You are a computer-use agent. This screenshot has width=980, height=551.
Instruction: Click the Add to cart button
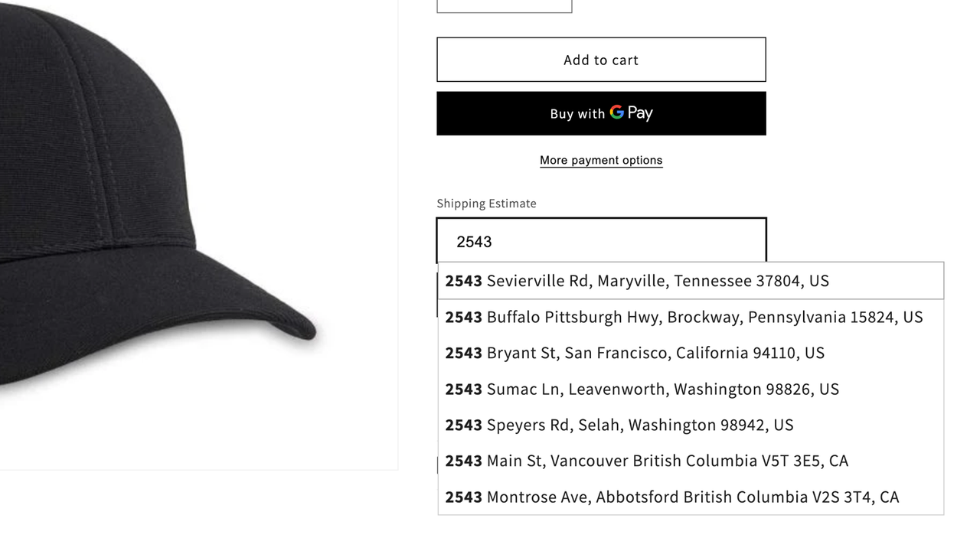click(601, 60)
